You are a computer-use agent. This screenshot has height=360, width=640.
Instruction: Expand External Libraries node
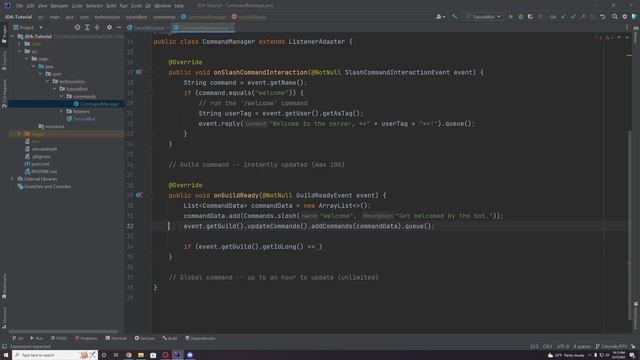[12, 179]
